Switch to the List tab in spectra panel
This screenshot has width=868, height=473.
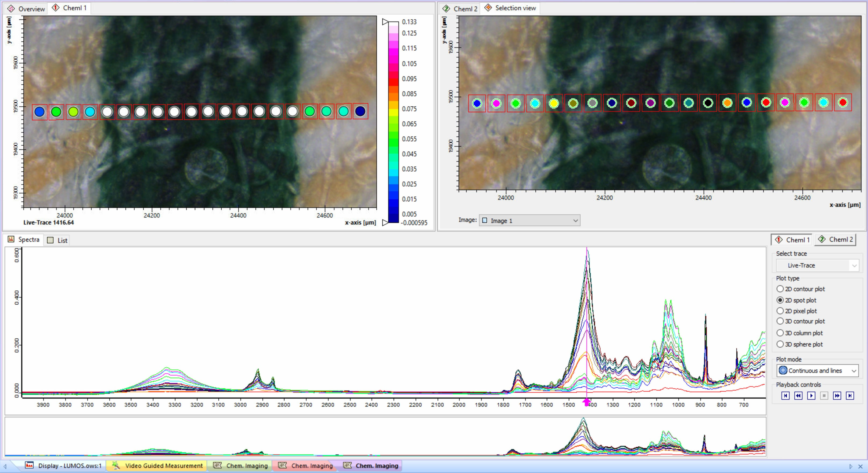point(57,240)
